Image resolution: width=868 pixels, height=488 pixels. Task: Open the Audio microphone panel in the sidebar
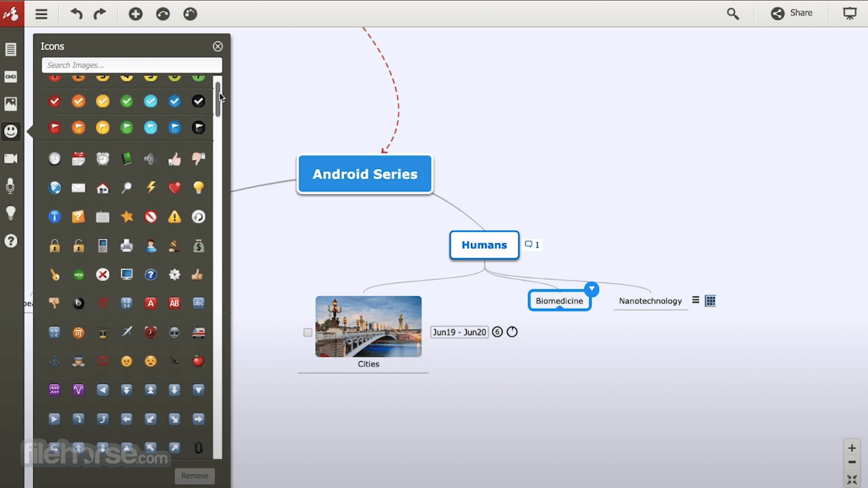11,186
